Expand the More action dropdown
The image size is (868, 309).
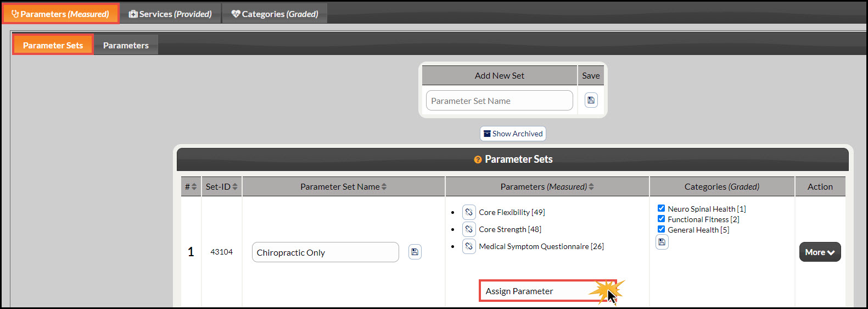click(820, 252)
